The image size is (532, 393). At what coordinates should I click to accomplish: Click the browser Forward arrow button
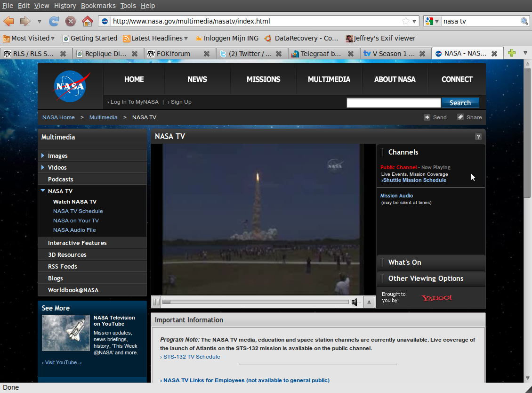[25, 21]
